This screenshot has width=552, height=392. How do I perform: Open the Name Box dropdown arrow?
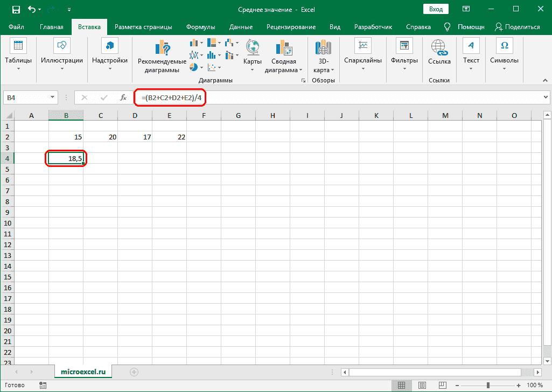click(x=52, y=97)
